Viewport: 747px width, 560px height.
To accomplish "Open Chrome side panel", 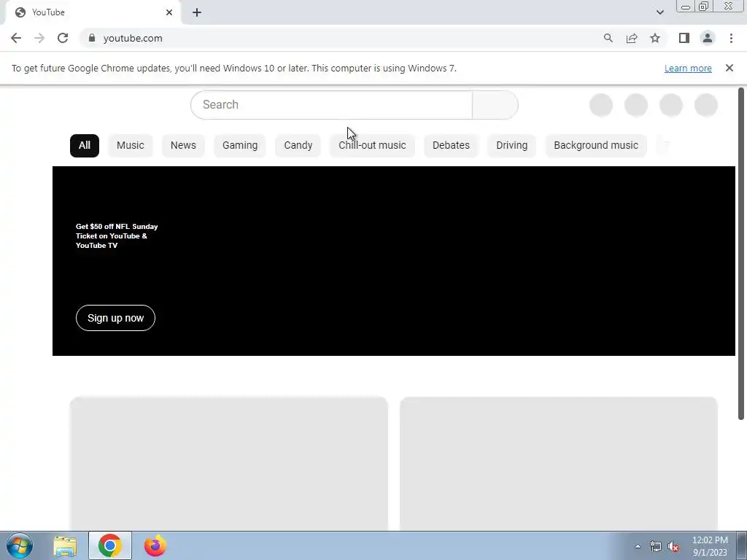I will tap(684, 38).
